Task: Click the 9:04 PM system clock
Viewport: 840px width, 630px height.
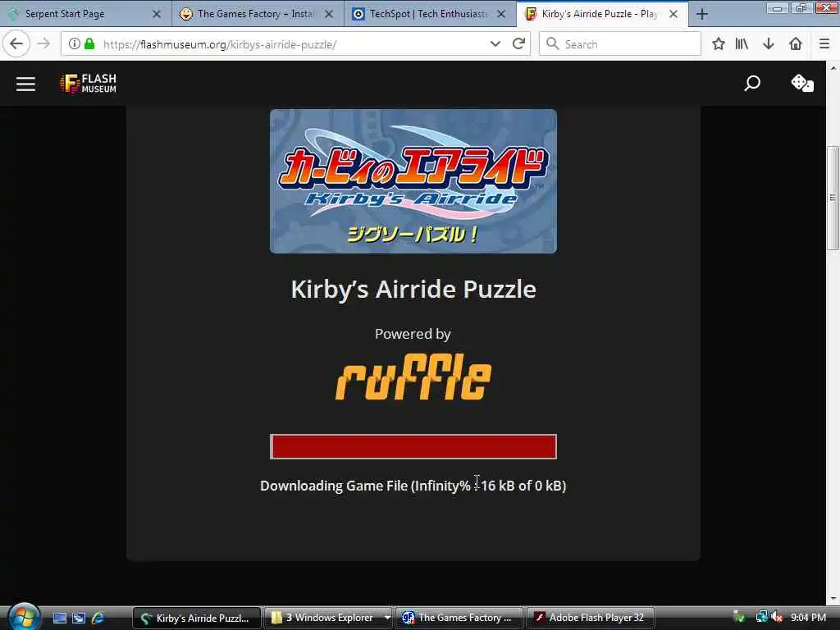Action: pos(808,617)
